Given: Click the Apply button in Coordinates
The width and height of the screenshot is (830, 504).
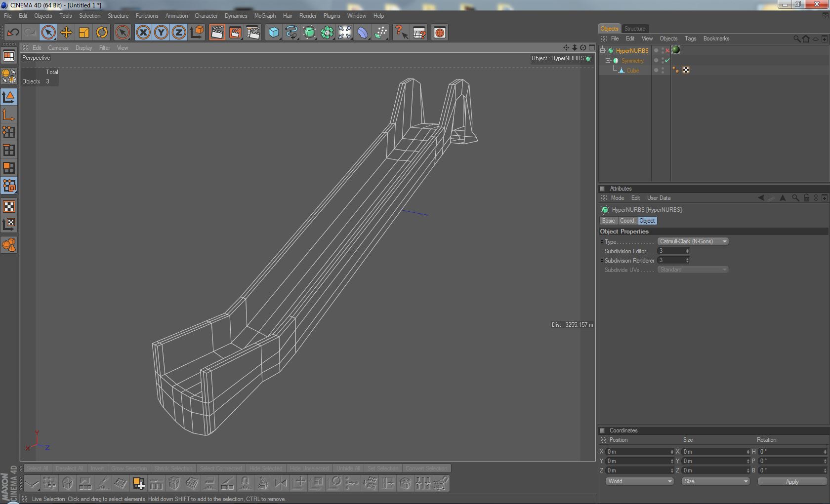Looking at the screenshot, I should tap(791, 481).
